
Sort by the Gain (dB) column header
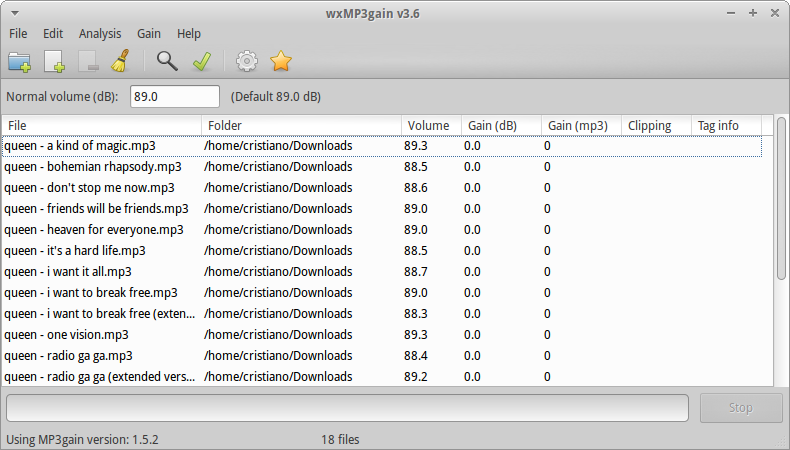[501, 125]
